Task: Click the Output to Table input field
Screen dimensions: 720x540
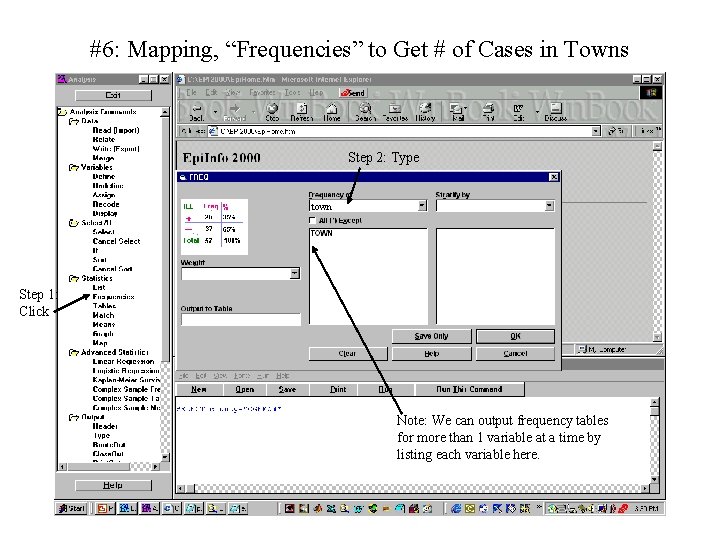Action: [x=241, y=320]
